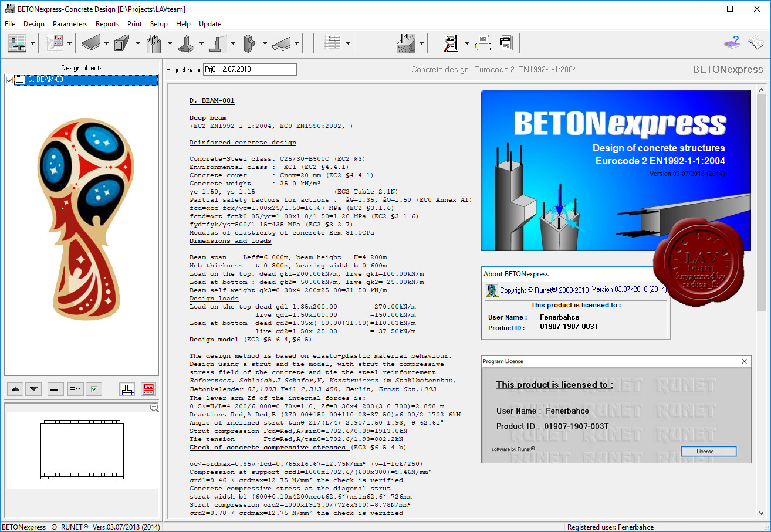This screenshot has width=771, height=532.
Task: Open the Design menu
Action: click(34, 24)
